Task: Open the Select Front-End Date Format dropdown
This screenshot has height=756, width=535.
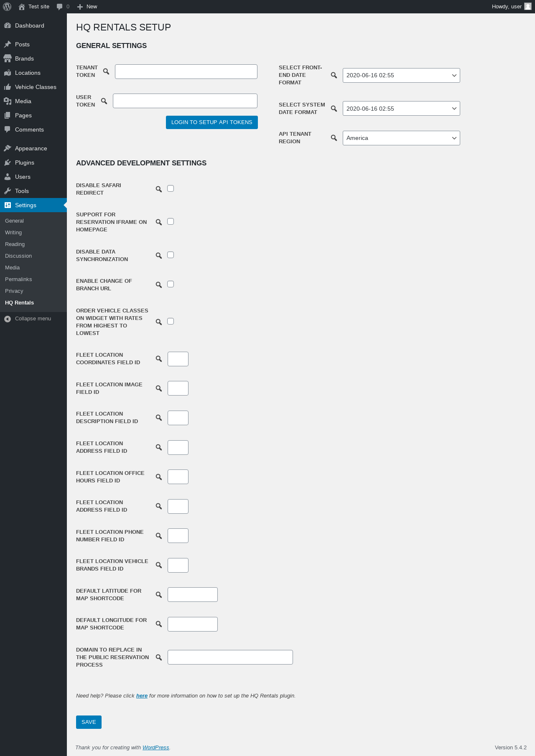Action: 401,76
